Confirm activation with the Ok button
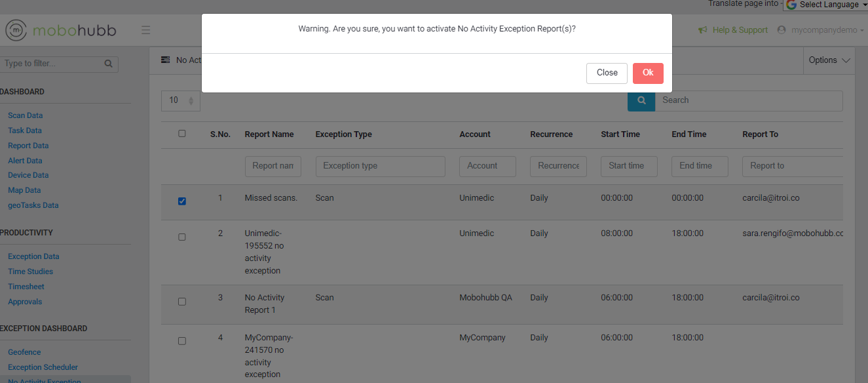Screen dimensions: 868x383 pos(647,73)
